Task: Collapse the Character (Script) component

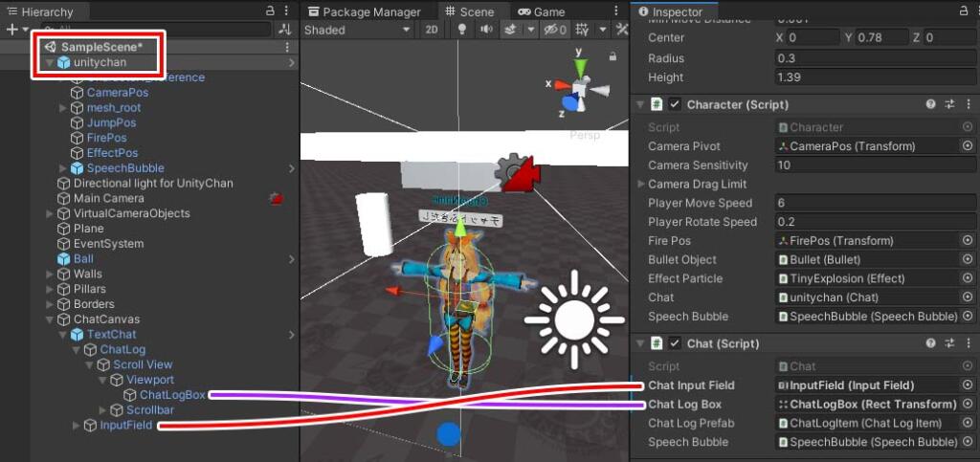Action: coord(640,105)
